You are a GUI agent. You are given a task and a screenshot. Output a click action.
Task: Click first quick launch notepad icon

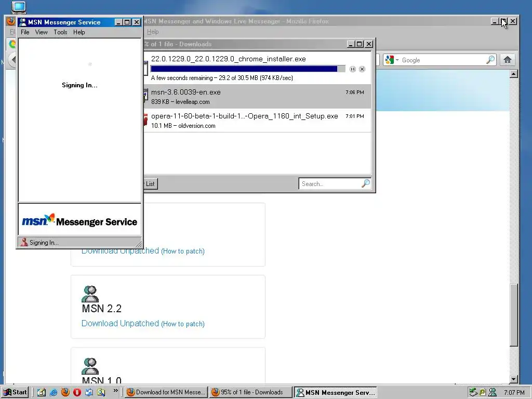point(42,392)
